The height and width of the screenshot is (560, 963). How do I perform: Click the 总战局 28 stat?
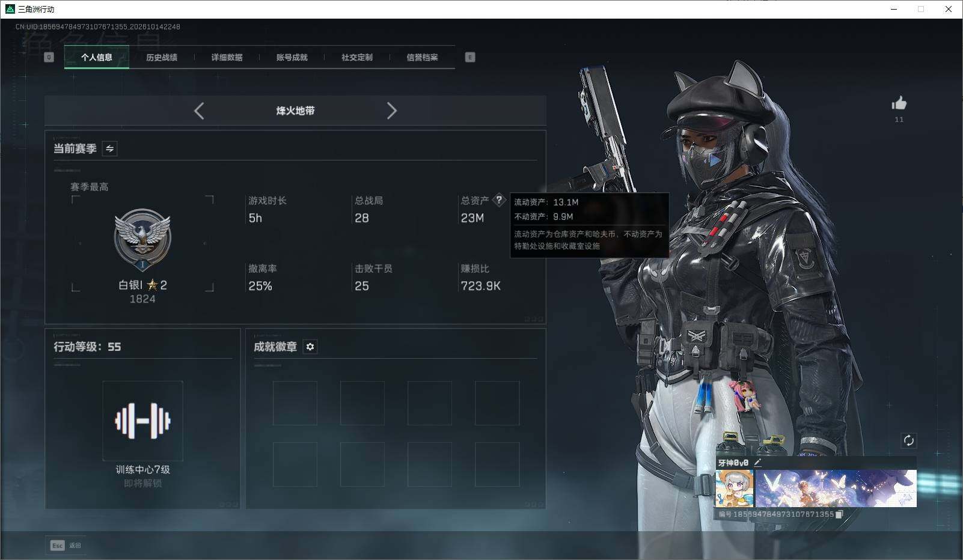[x=368, y=209]
